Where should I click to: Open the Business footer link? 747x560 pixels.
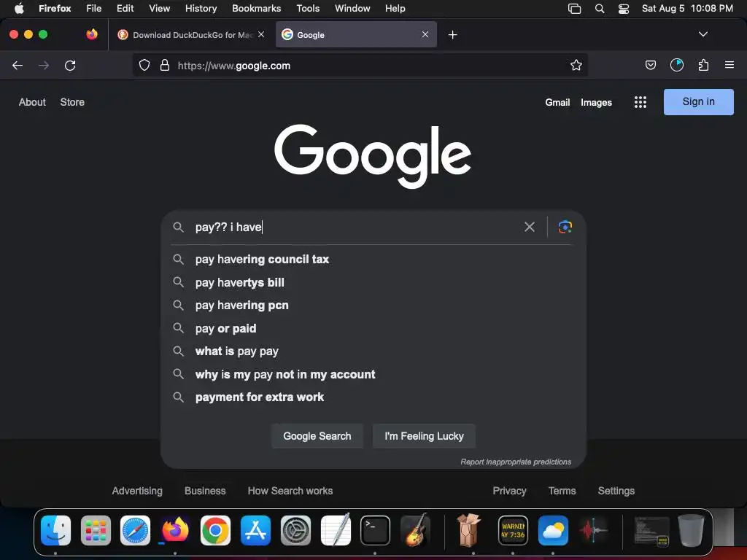(205, 491)
